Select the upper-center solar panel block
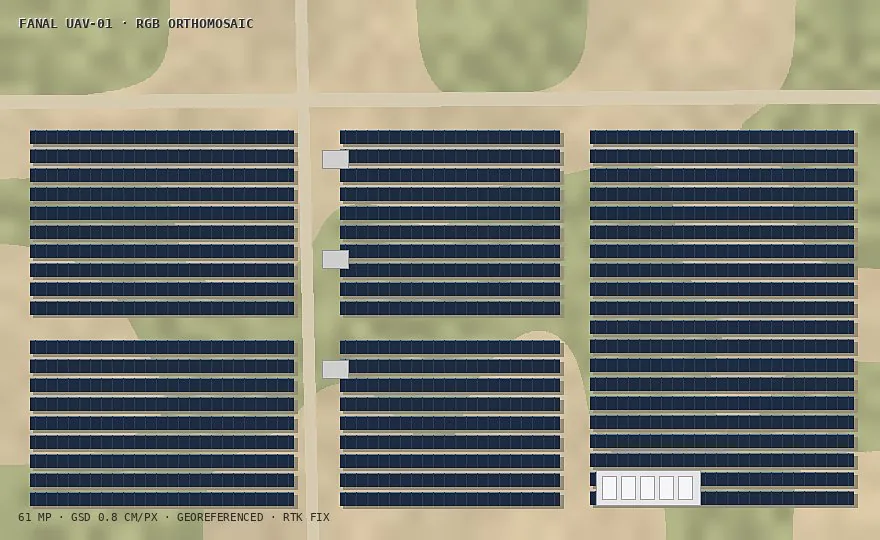This screenshot has width=880, height=540. click(x=450, y=223)
